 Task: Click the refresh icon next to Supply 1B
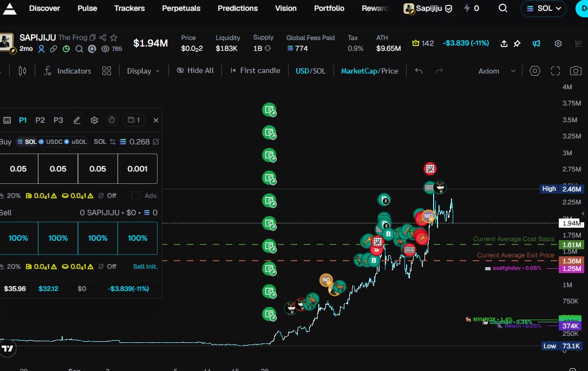pyautogui.click(x=268, y=48)
